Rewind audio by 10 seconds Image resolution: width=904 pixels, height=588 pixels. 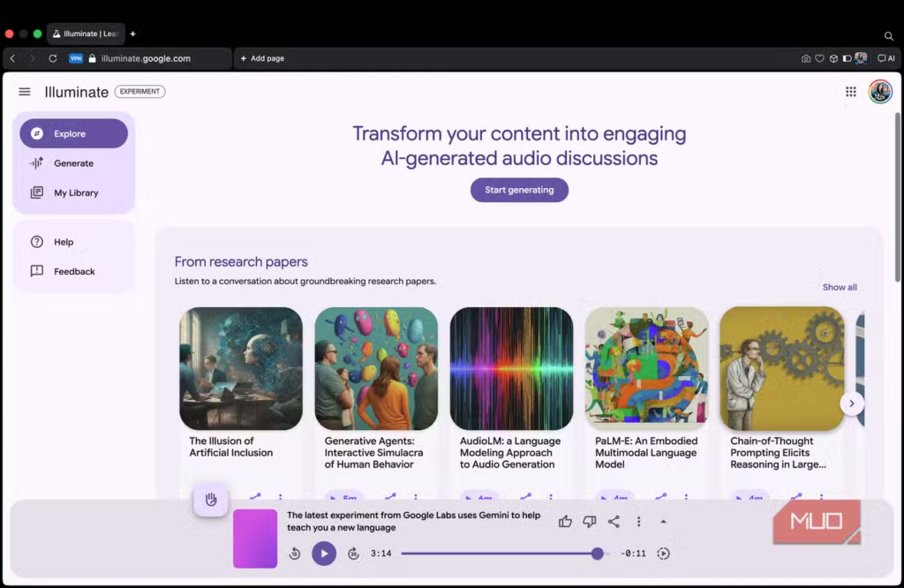pos(295,554)
